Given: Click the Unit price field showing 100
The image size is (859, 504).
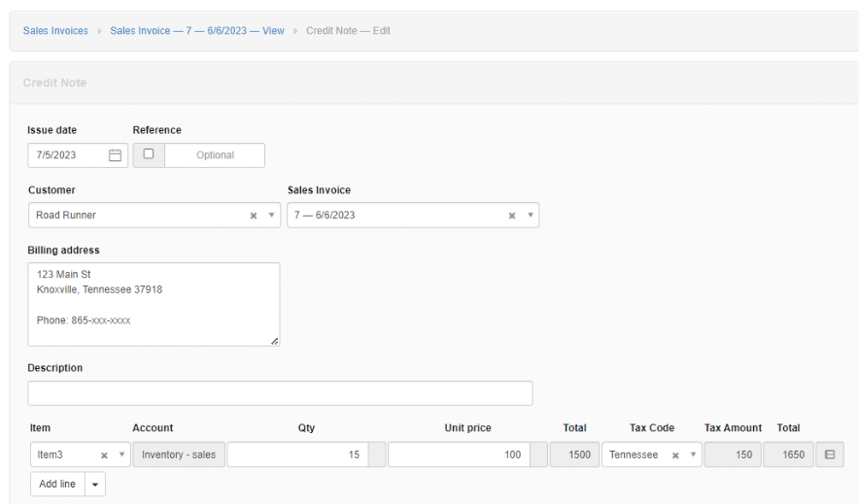Looking at the screenshot, I should pyautogui.click(x=459, y=454).
